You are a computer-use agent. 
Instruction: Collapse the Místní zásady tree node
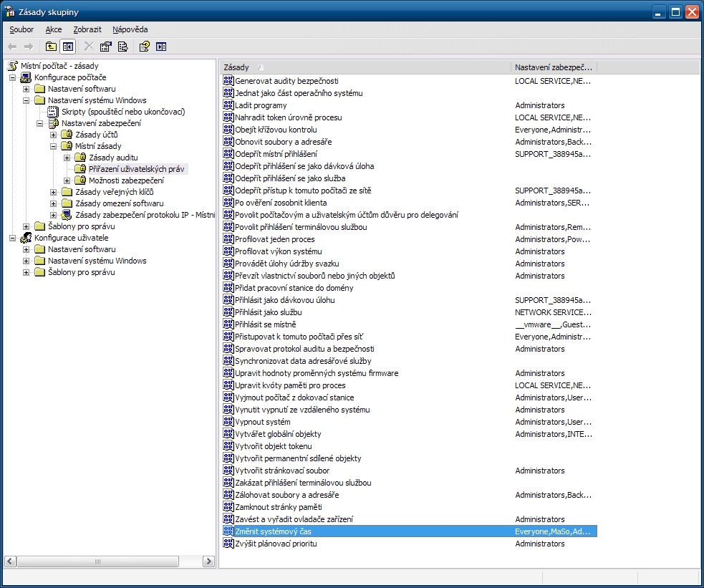54,146
